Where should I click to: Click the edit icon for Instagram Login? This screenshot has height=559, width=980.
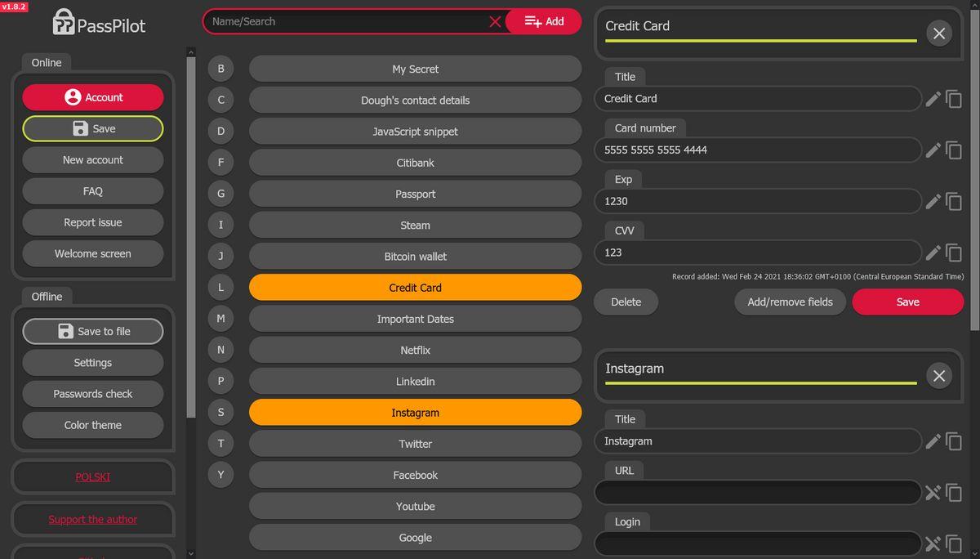click(x=933, y=543)
